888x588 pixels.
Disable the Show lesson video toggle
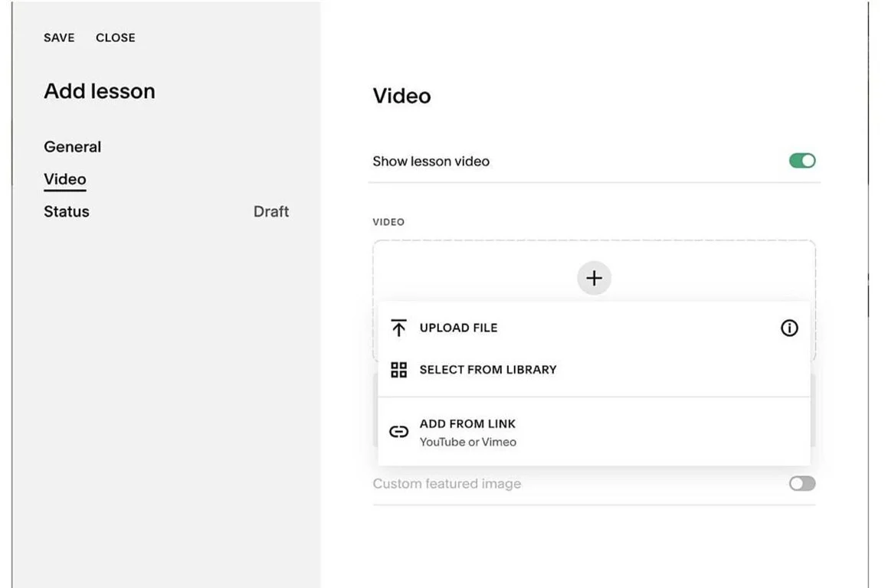(801, 161)
